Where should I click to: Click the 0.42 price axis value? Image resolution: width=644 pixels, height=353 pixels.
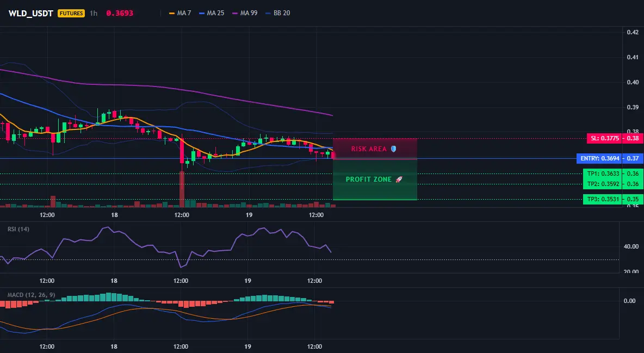coord(633,32)
